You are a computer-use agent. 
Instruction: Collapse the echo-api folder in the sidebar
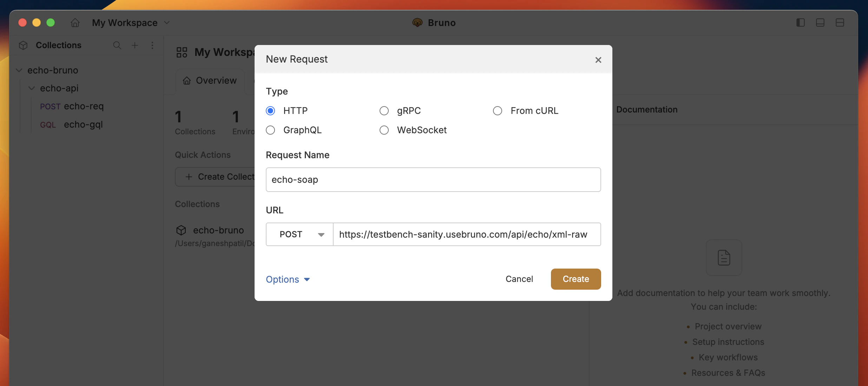coord(31,88)
